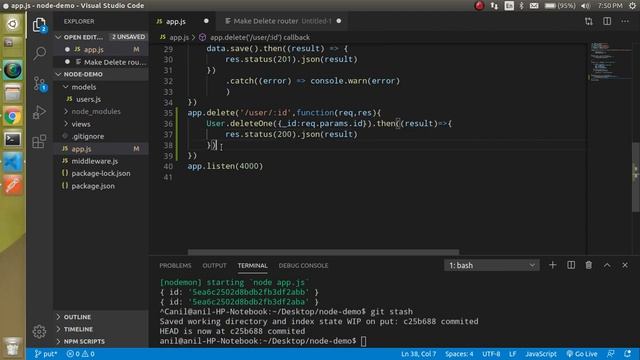Open notifications bell in status bar
Image resolution: width=640 pixels, height=360 pixels.
tap(628, 354)
